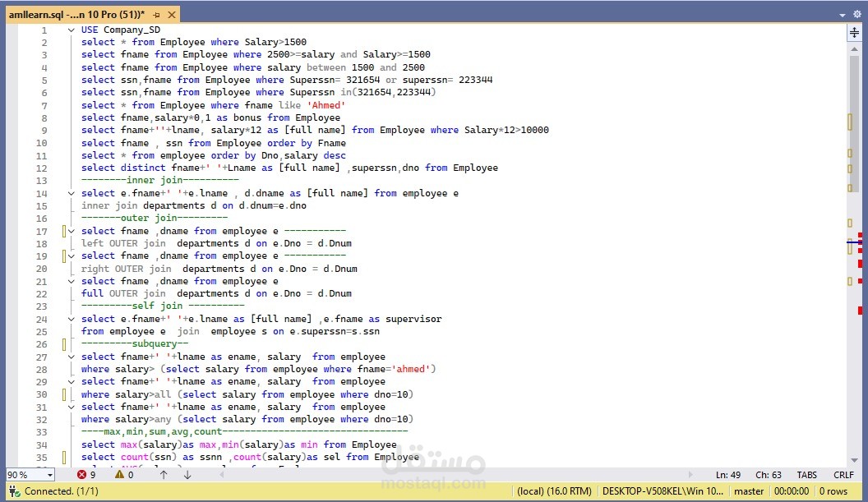Screen dimensions: 868x502
Task: Click the DESKTOP-V508KEL\Win 10 login entry
Action: pos(663,491)
